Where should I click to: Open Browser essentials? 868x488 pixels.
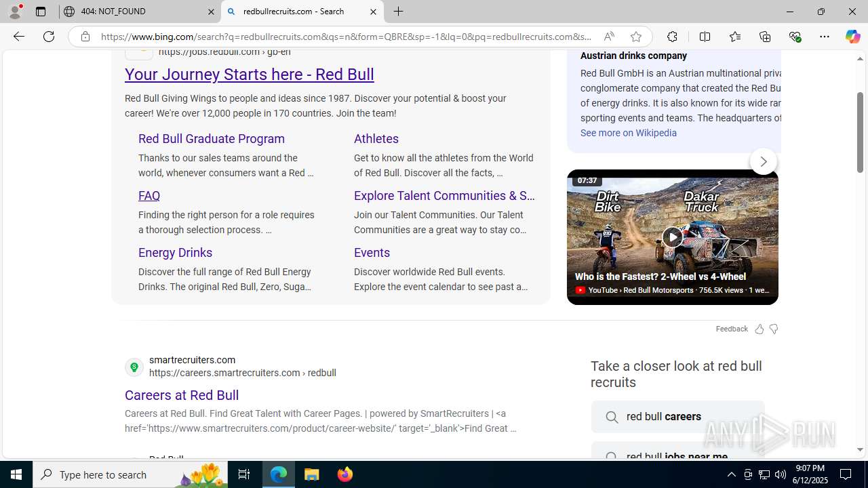[x=795, y=37]
